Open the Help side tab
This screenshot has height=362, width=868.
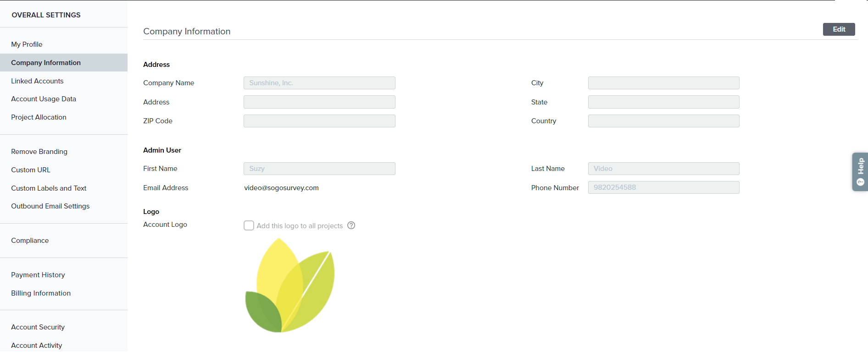tap(860, 172)
